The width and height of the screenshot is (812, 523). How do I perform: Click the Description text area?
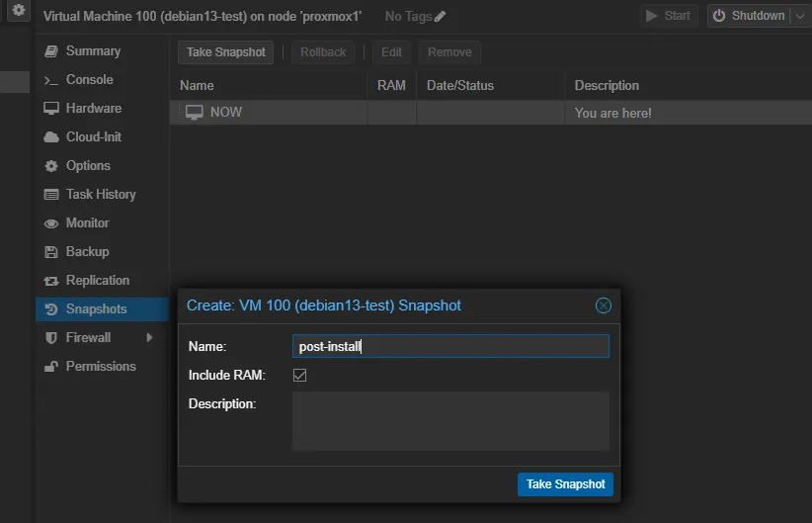pyautogui.click(x=450, y=421)
